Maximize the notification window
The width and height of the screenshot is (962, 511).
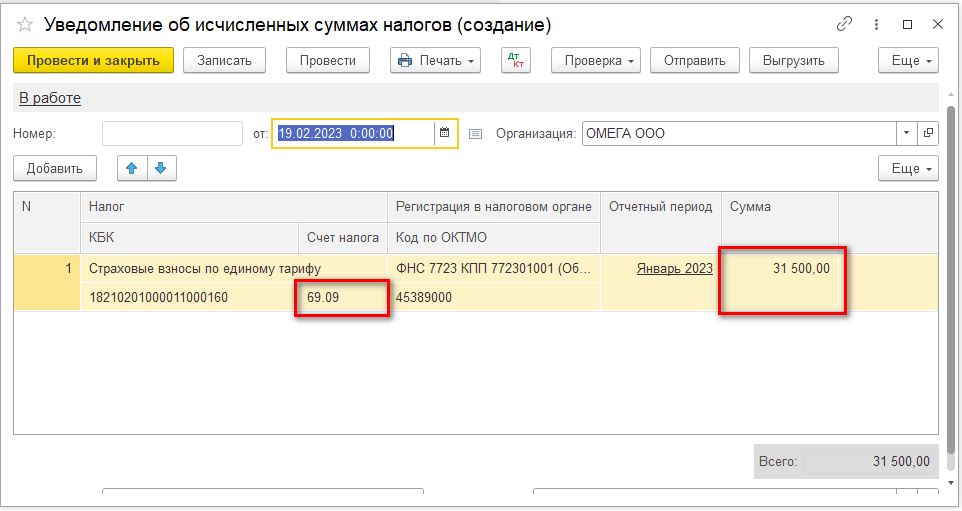[907, 24]
